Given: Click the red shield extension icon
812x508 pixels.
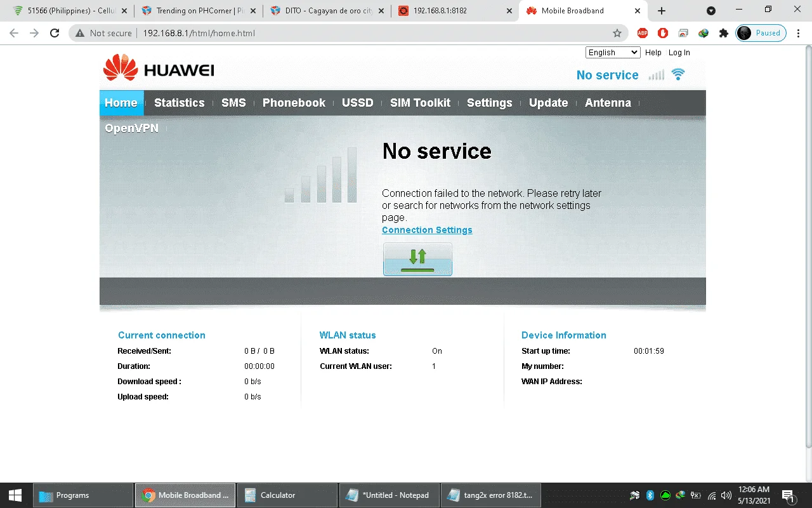Looking at the screenshot, I should click(x=663, y=33).
